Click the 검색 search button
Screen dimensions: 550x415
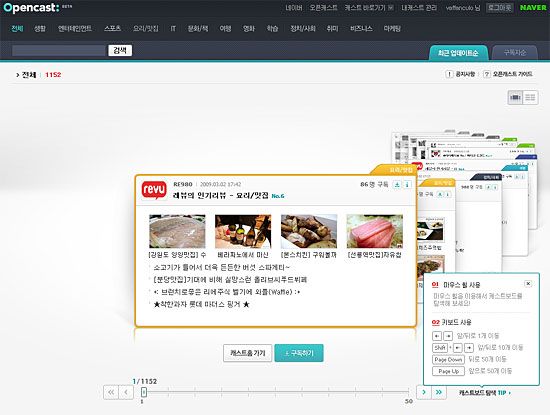coord(120,51)
